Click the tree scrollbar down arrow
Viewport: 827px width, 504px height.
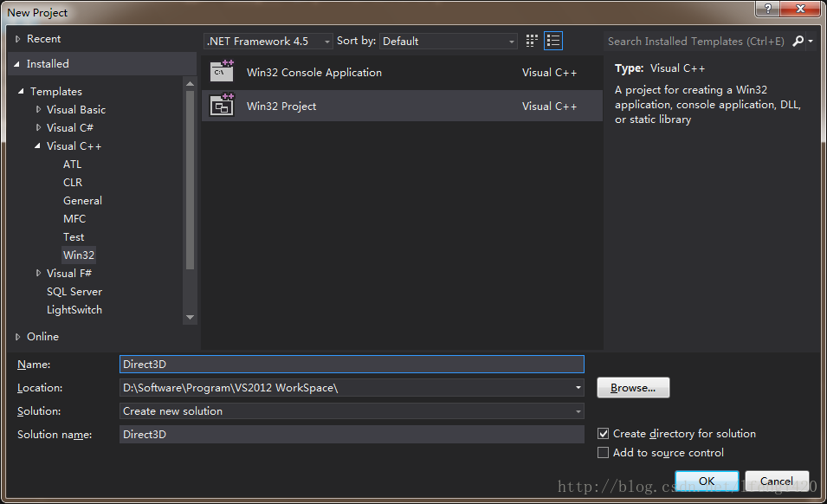(190, 317)
